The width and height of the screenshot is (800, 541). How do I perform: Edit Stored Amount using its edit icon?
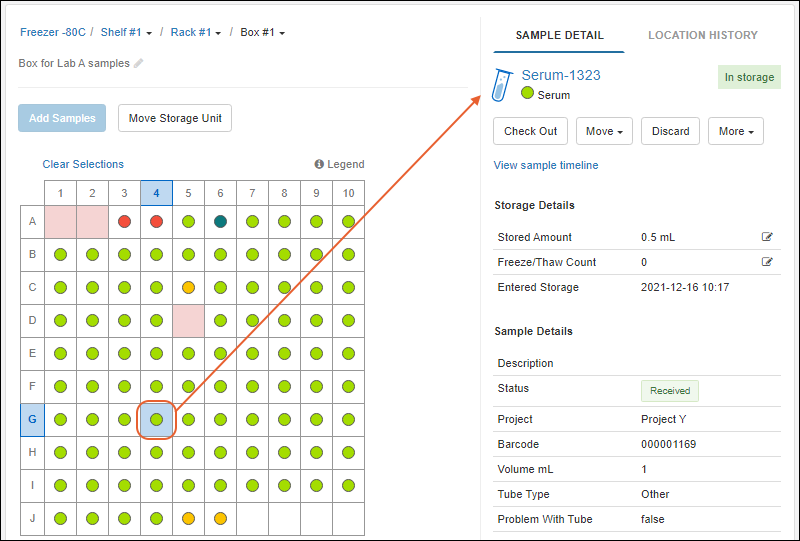click(767, 237)
